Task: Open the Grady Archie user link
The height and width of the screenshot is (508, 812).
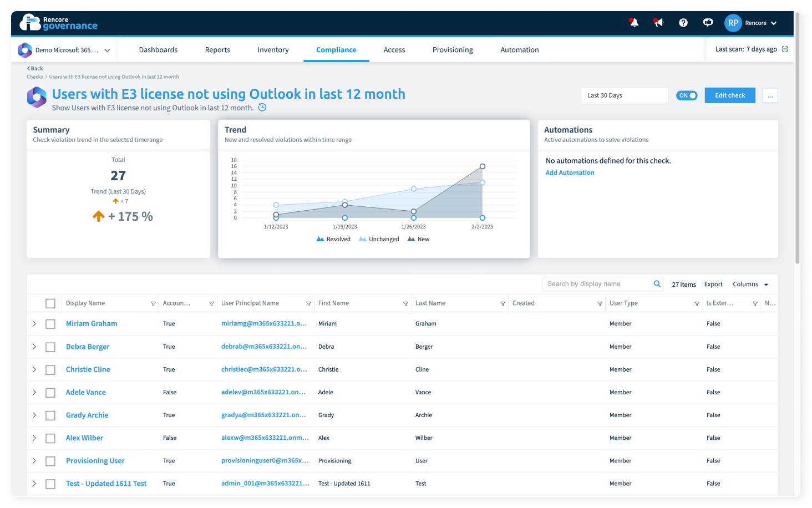Action: (x=87, y=415)
